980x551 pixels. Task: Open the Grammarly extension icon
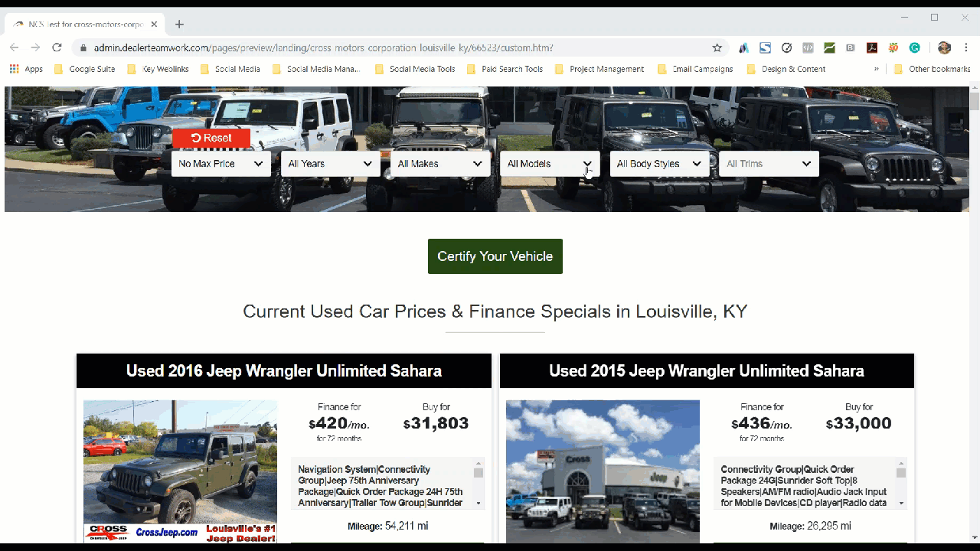coord(914,47)
